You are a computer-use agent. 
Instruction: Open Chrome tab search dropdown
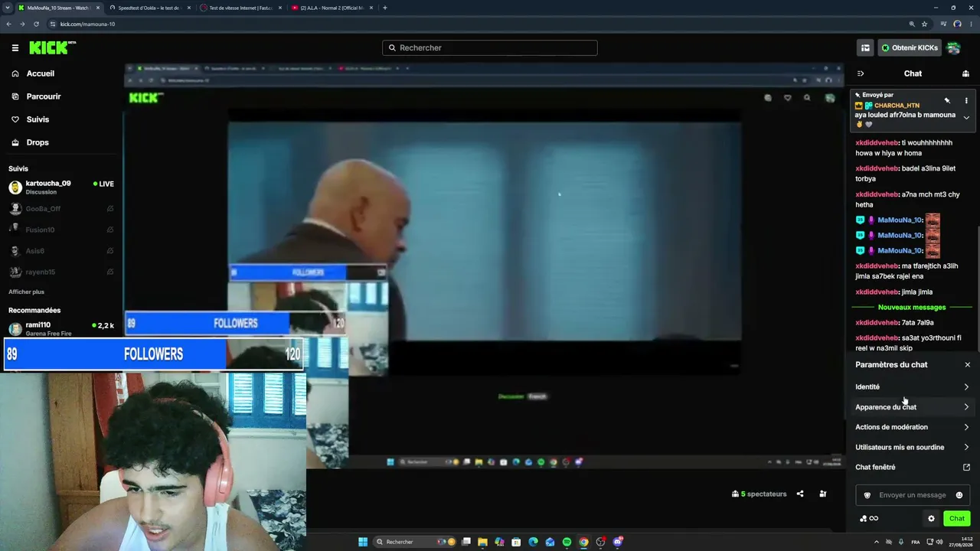click(x=8, y=8)
